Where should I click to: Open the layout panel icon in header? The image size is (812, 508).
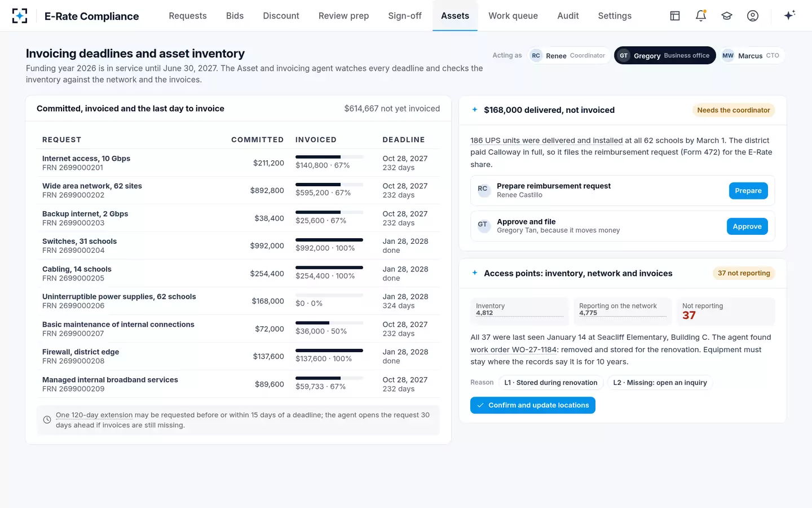click(675, 16)
